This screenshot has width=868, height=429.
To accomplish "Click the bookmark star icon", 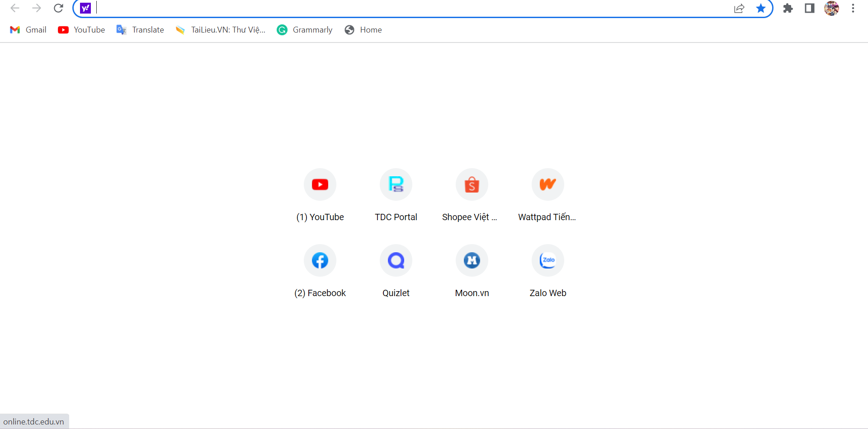I will tap(761, 8).
